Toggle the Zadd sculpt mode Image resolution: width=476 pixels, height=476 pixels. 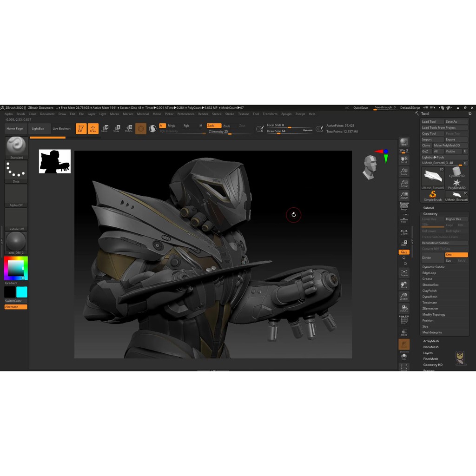click(213, 126)
